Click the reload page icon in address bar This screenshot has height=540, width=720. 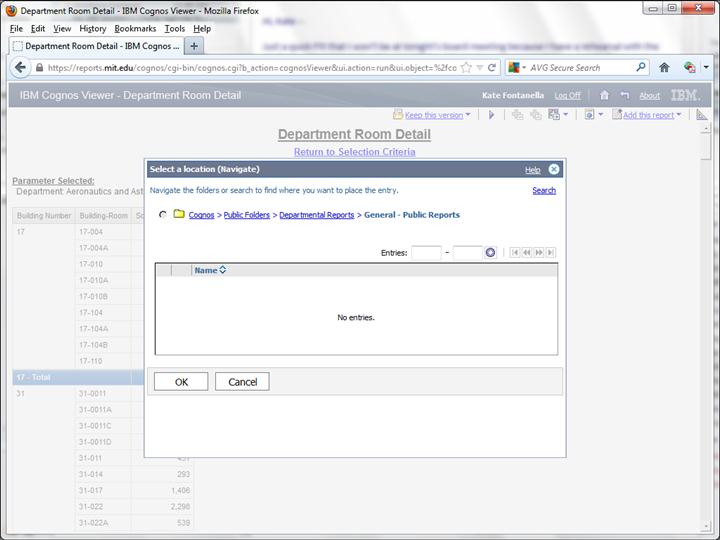[x=492, y=68]
